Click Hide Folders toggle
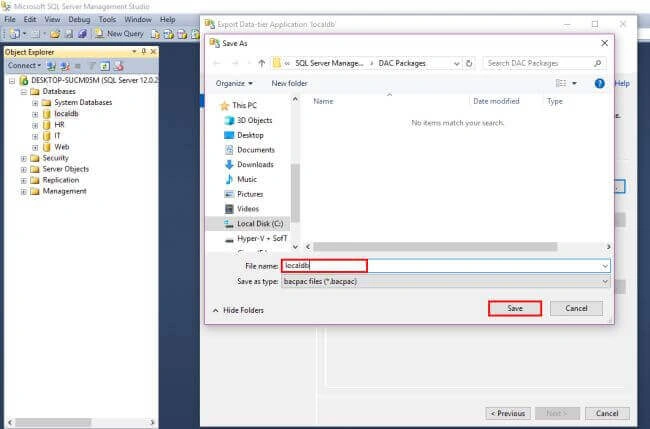The image size is (650, 429). (x=238, y=310)
